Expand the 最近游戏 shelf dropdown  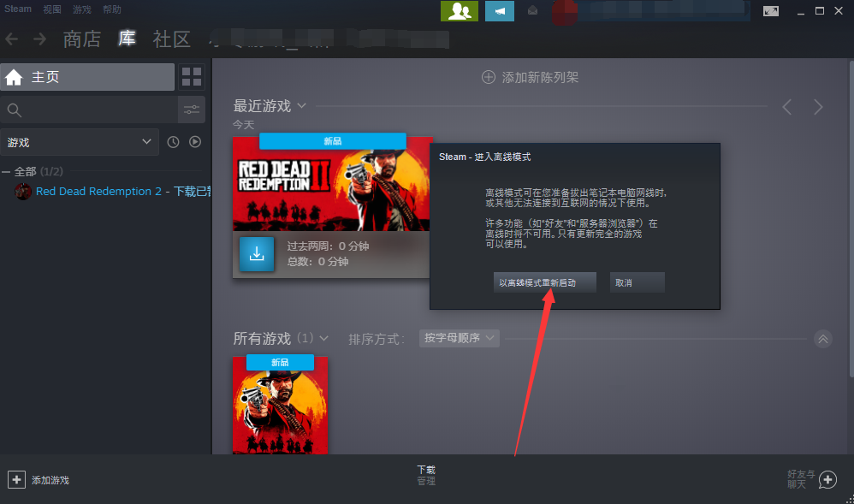[302, 106]
